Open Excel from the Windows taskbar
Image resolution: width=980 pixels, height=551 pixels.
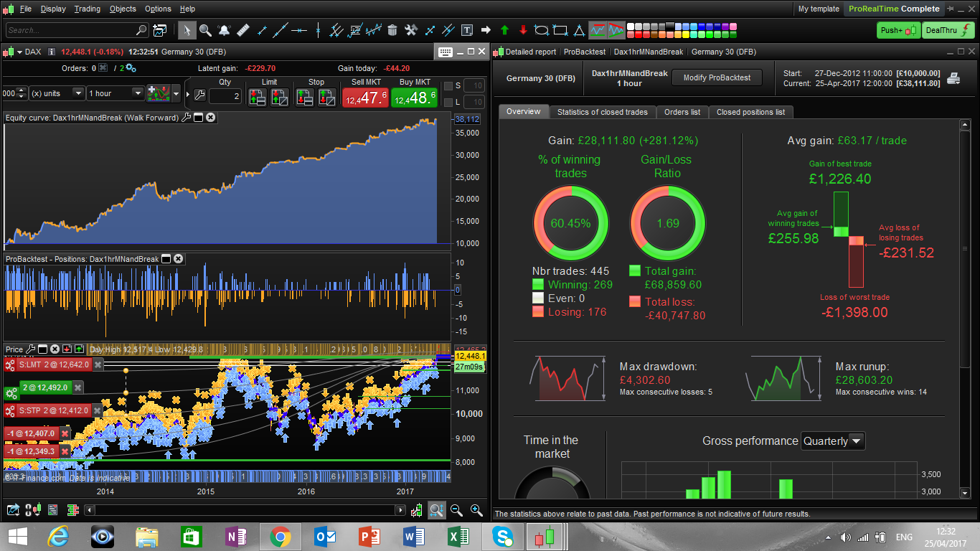pos(458,536)
